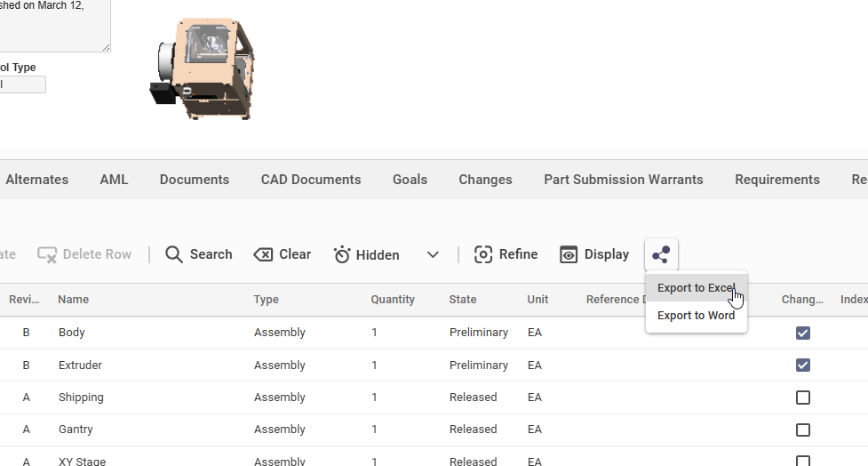Switch to the CAD Documents tab
868x466 pixels.
[311, 180]
